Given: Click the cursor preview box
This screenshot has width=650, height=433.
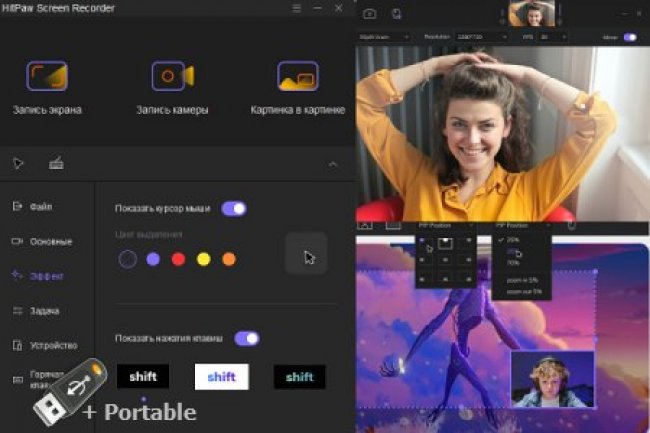Looking at the screenshot, I should pos(307,254).
